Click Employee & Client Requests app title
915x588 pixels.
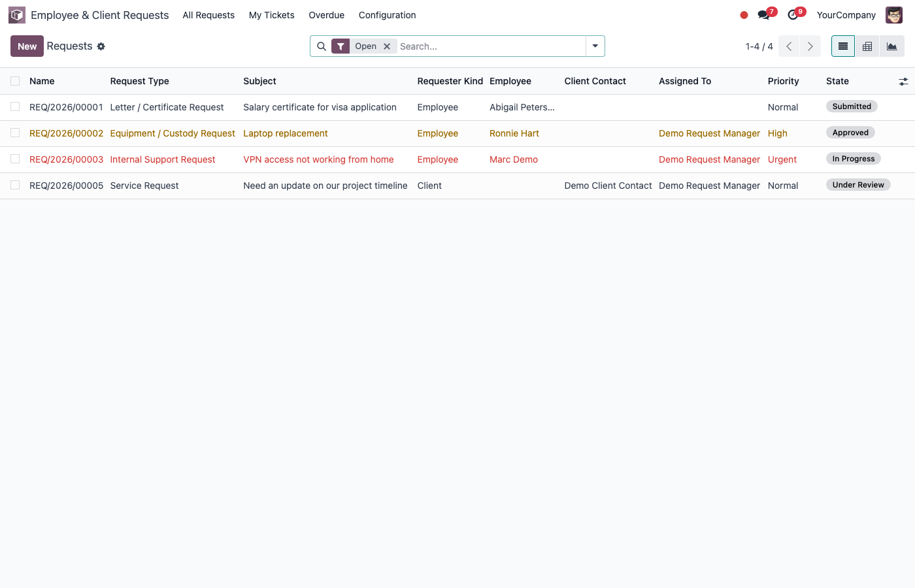point(99,15)
